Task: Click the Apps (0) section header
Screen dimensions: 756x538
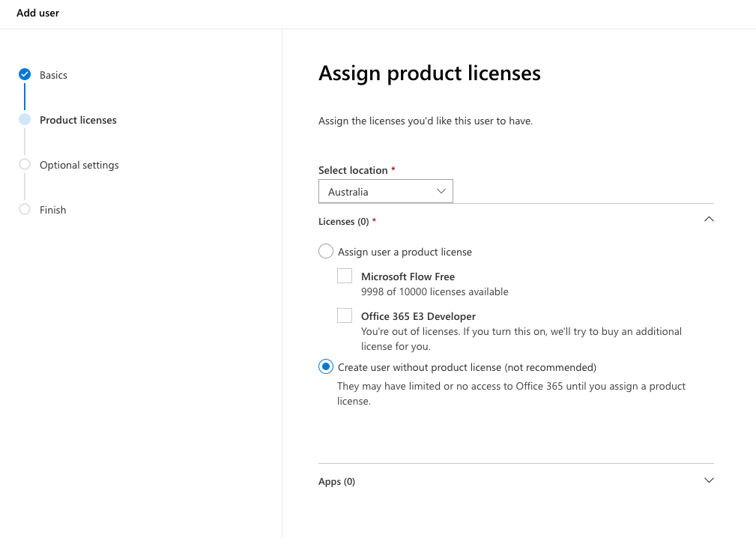Action: tap(336, 482)
